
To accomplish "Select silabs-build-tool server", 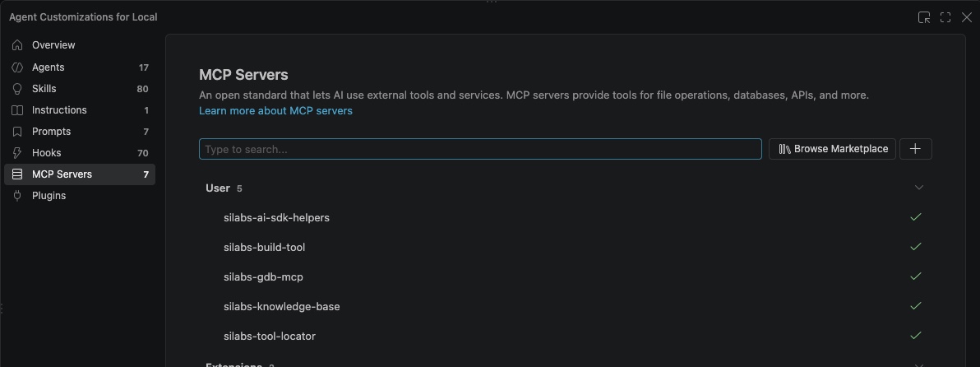I will pyautogui.click(x=565, y=247).
